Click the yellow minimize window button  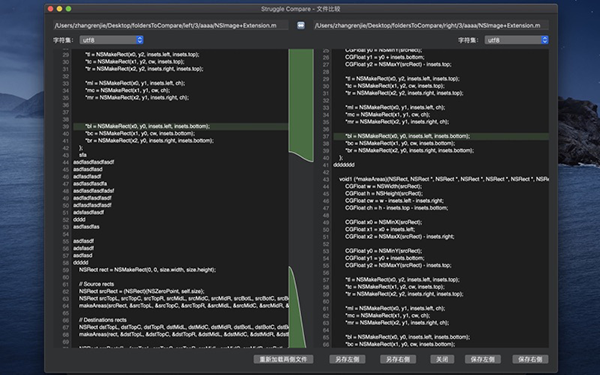(59, 8)
